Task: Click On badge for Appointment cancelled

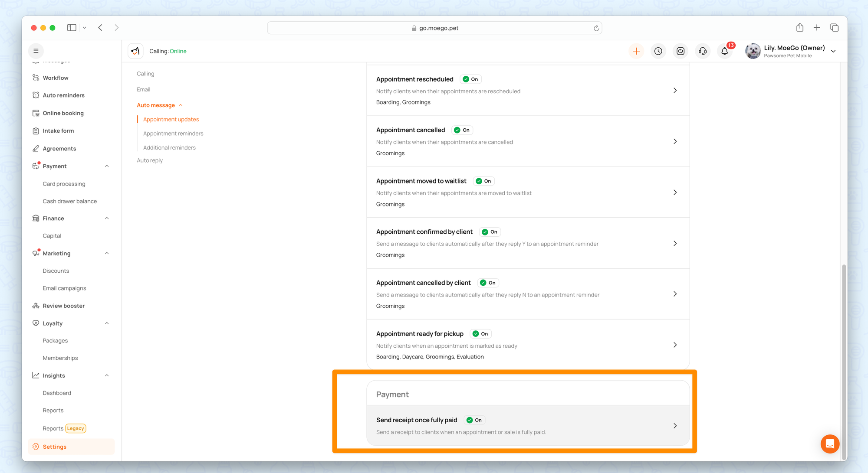Action: point(462,130)
